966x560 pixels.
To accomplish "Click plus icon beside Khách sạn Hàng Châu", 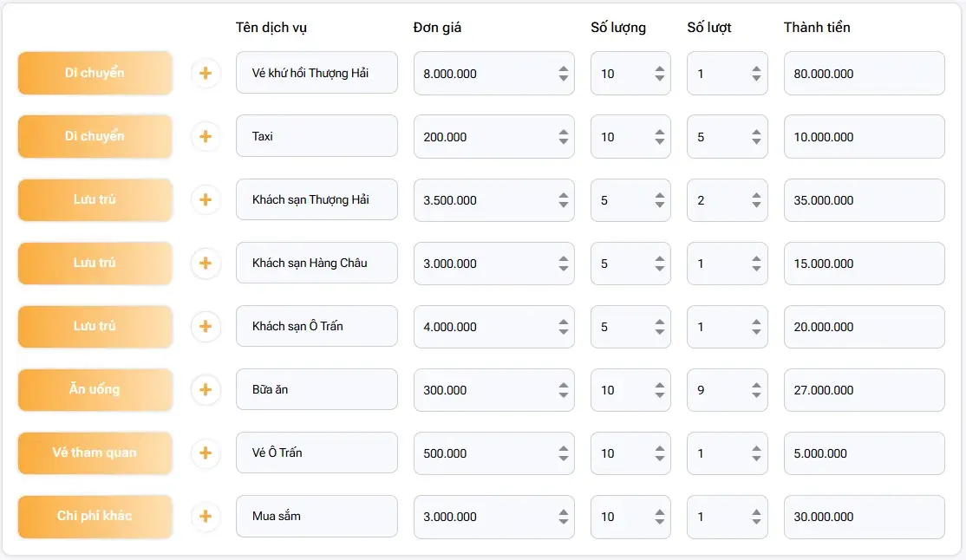I will pyautogui.click(x=206, y=264).
